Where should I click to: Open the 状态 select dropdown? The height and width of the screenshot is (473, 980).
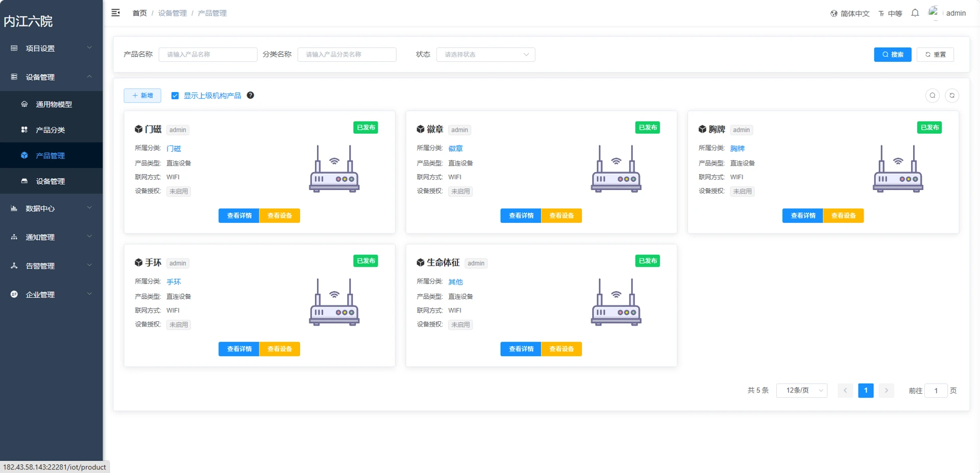[485, 55]
